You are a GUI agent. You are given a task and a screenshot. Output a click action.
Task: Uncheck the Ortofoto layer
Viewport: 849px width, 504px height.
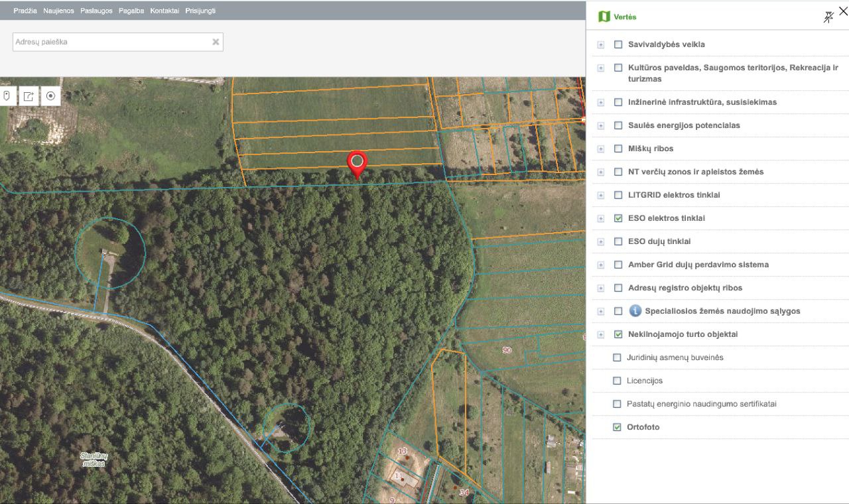point(617,427)
